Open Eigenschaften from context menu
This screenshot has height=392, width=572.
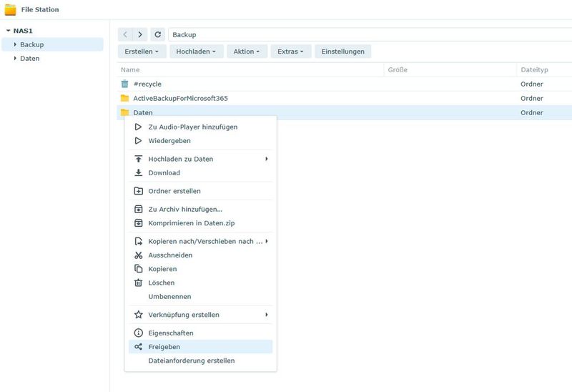(201, 333)
